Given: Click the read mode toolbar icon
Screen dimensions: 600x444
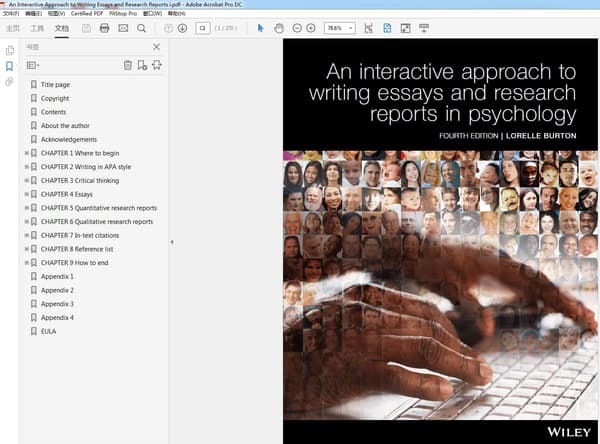Looking at the screenshot, I should [424, 28].
